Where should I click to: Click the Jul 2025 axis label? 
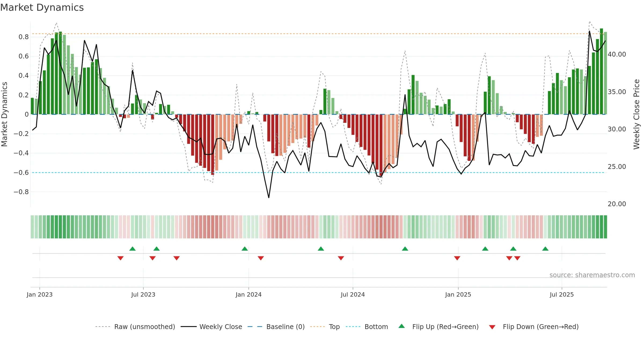click(x=562, y=294)
